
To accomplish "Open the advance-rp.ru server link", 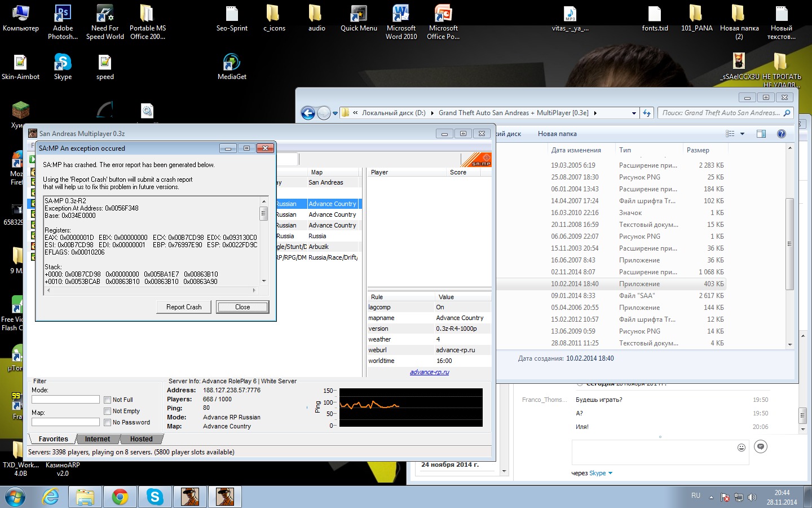I will coord(430,372).
